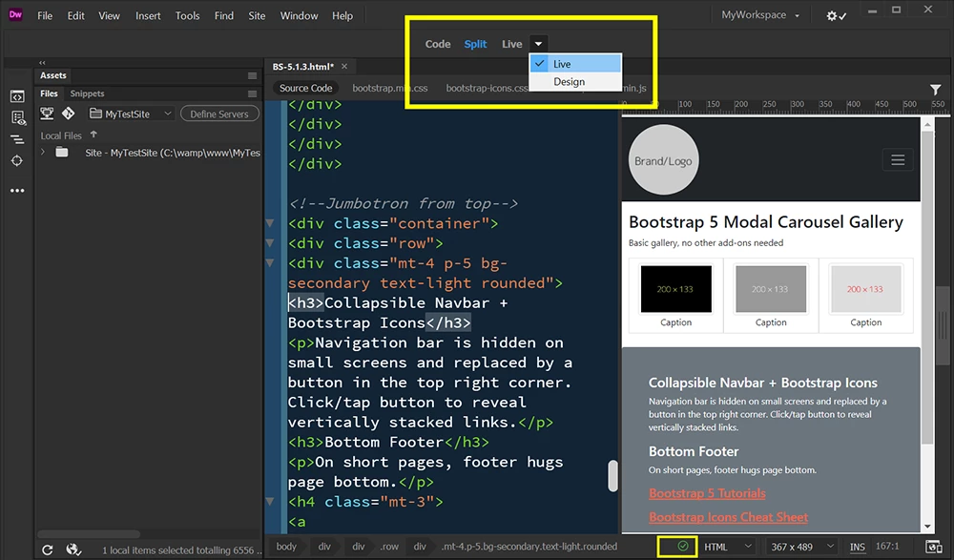
Task: Click the Dreamweaver Dw logo icon
Action: point(15,15)
